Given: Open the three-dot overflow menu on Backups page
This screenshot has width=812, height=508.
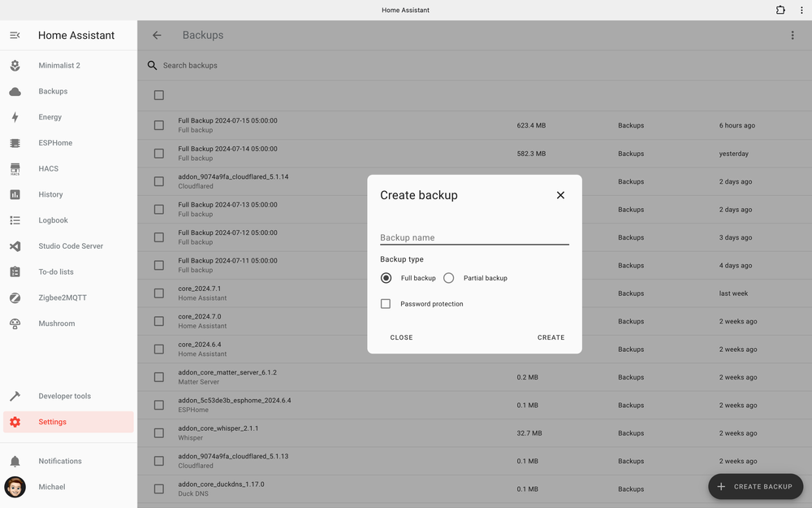Looking at the screenshot, I should (x=793, y=36).
